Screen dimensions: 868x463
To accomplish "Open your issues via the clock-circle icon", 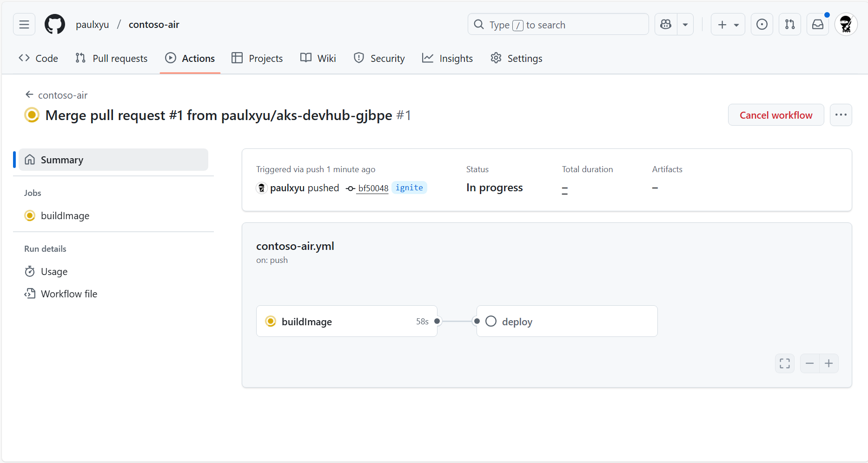I will coord(762,24).
